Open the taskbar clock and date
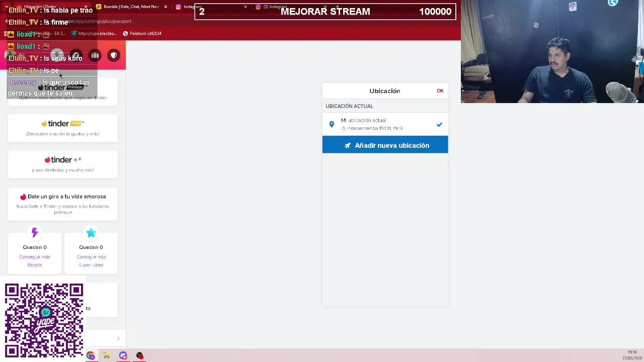The width and height of the screenshot is (644, 362). coord(632,355)
